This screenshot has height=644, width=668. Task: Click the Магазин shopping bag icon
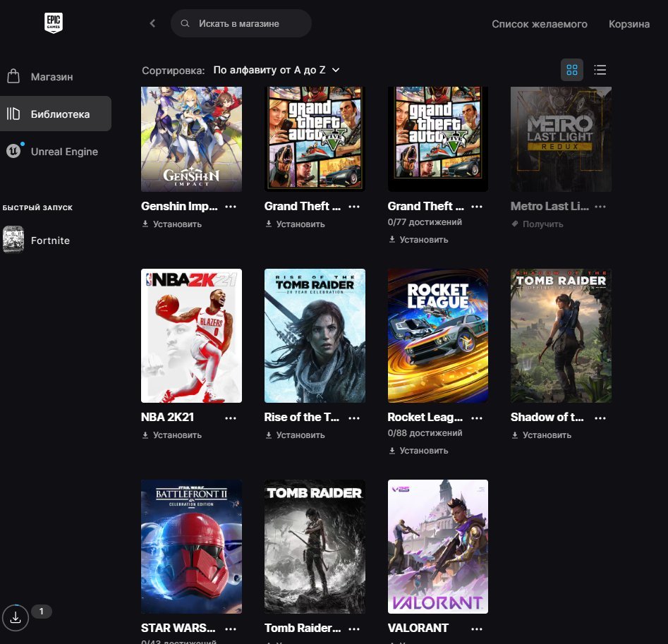pos(13,77)
